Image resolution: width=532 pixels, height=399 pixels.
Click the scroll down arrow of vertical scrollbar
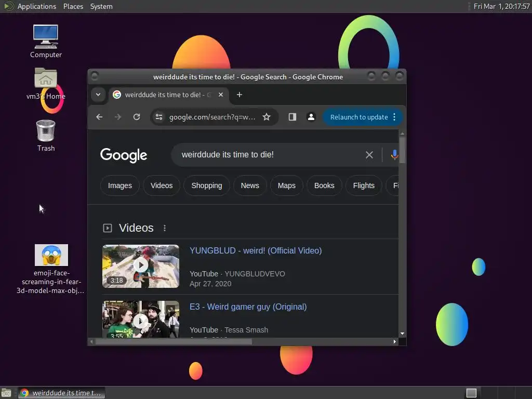(403, 334)
